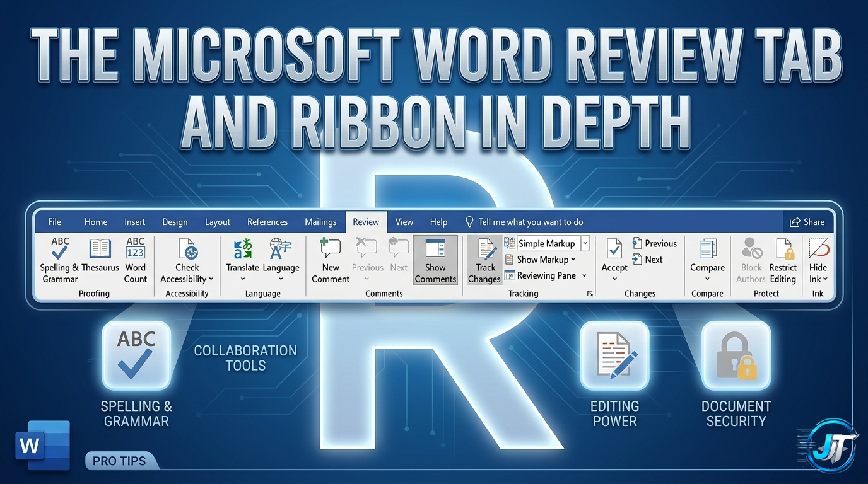Click the Spelling & Grammar icon

click(60, 250)
